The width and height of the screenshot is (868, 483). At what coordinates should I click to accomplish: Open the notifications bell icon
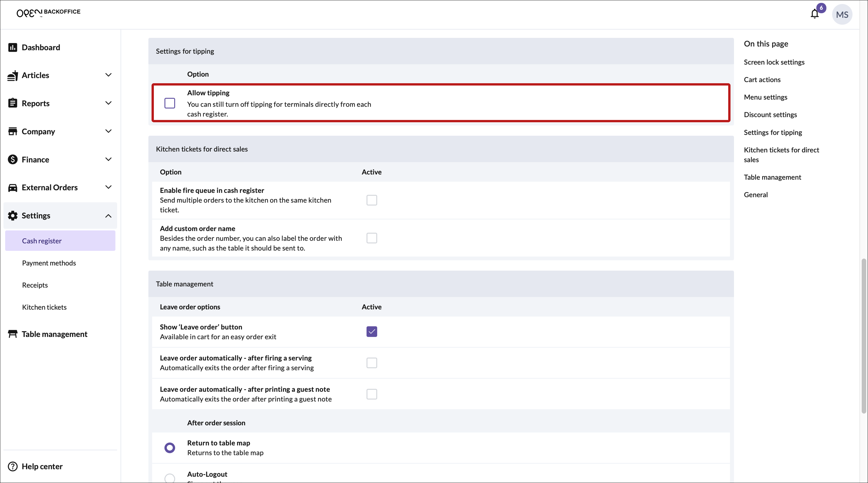pos(814,14)
